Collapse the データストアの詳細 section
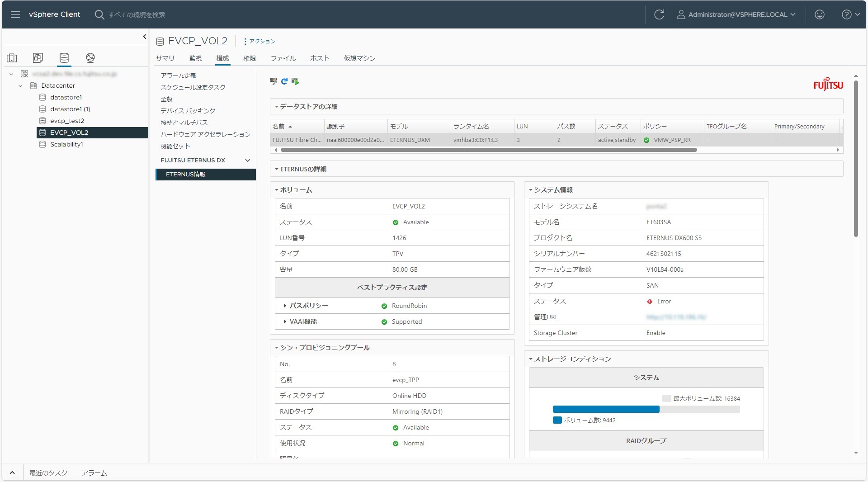The width and height of the screenshot is (868, 482). click(x=276, y=107)
